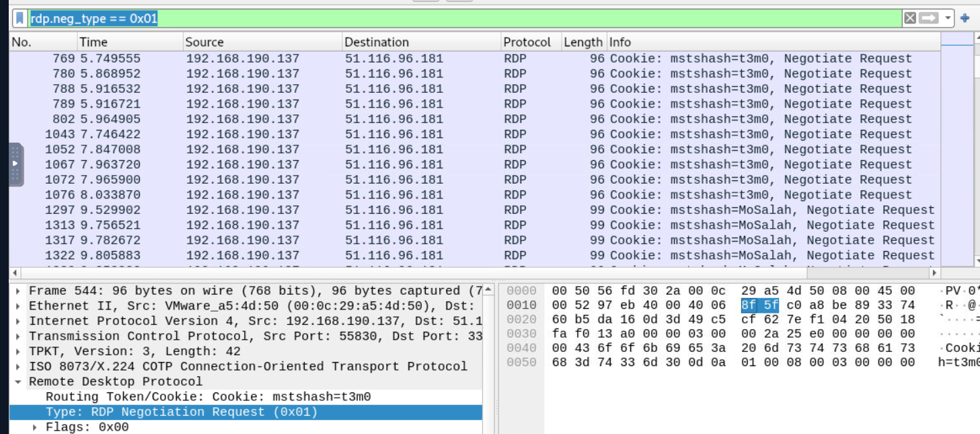Select packet number 802 row
Screen dimensions: 980x434
pyautogui.click(x=475, y=119)
